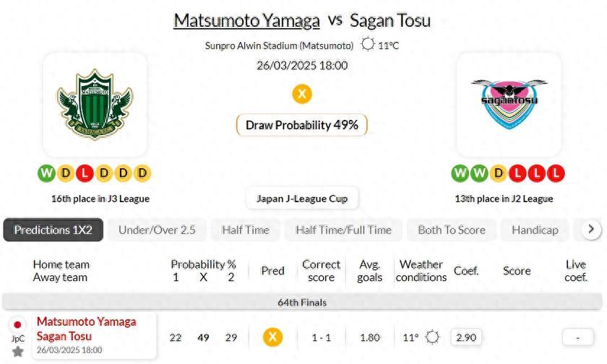
Task: Click the sun icon in weather conditions column
Action: (x=432, y=337)
